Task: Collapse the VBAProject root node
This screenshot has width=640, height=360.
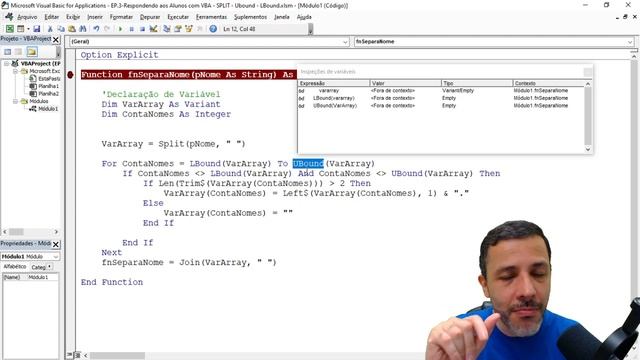Action: click(x=7, y=64)
